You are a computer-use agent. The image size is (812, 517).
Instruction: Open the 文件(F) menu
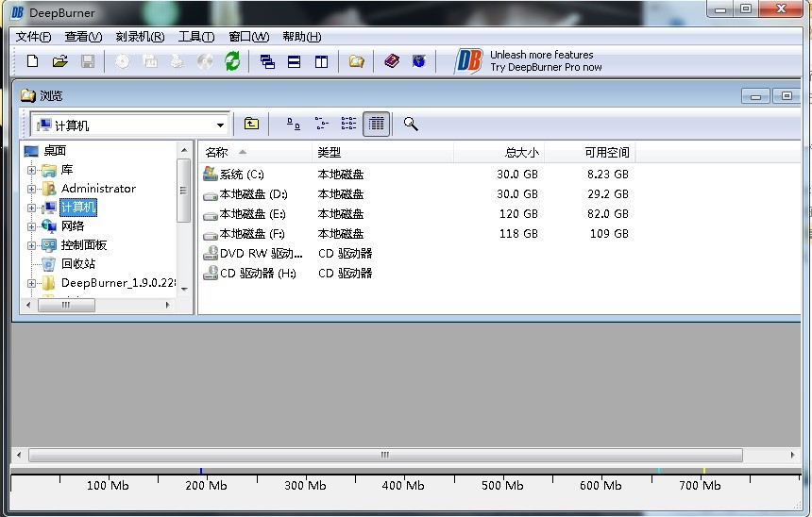click(33, 37)
